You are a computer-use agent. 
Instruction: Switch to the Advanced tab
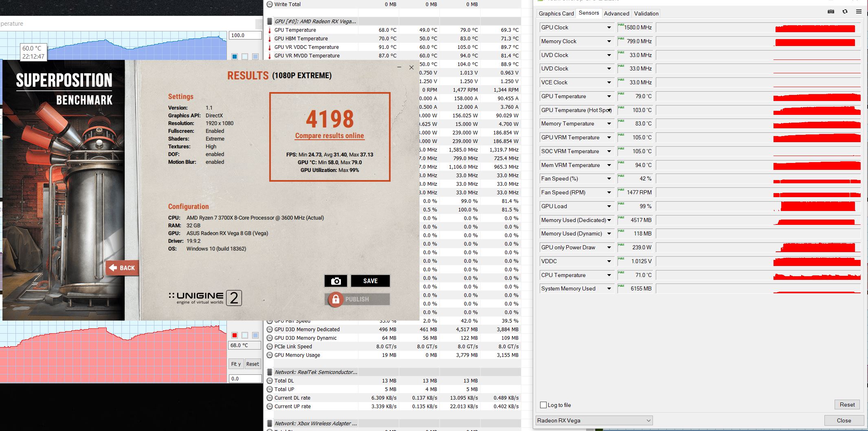[x=616, y=13]
